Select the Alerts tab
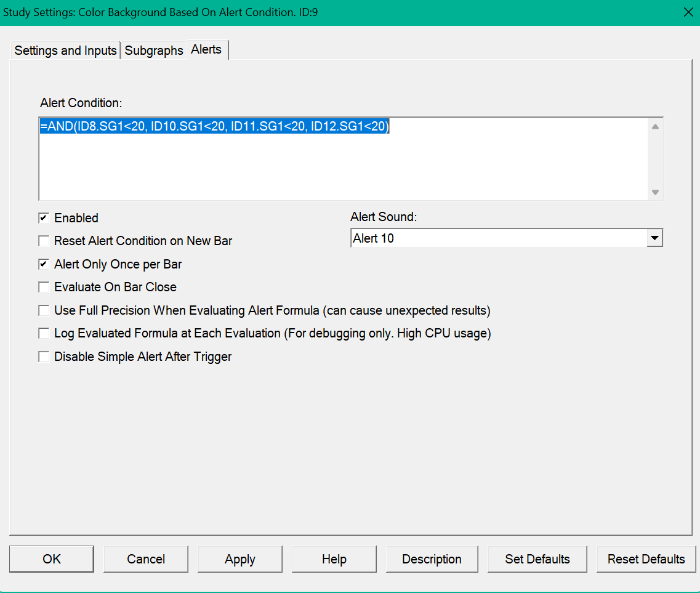Screen dimensions: 700x593 click(x=206, y=49)
